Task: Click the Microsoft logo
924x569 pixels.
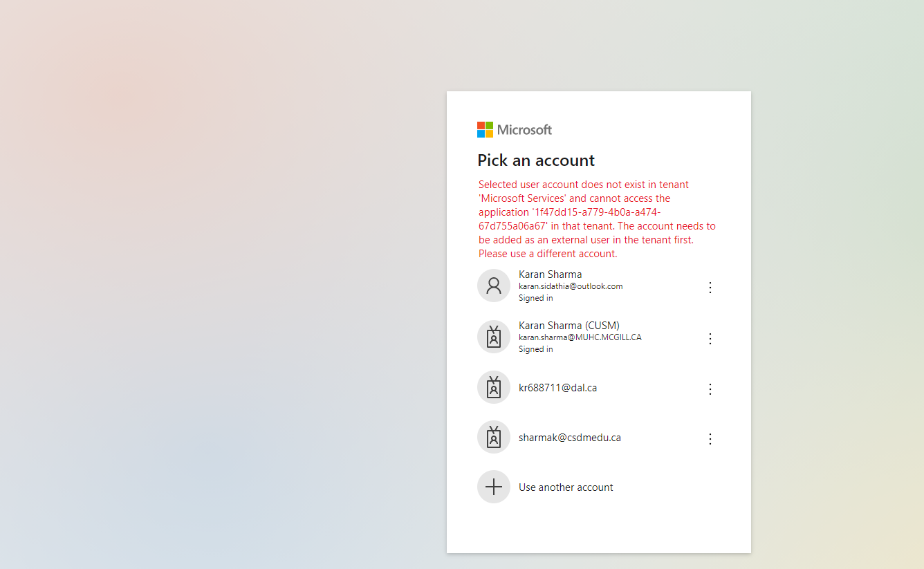Action: click(x=515, y=130)
